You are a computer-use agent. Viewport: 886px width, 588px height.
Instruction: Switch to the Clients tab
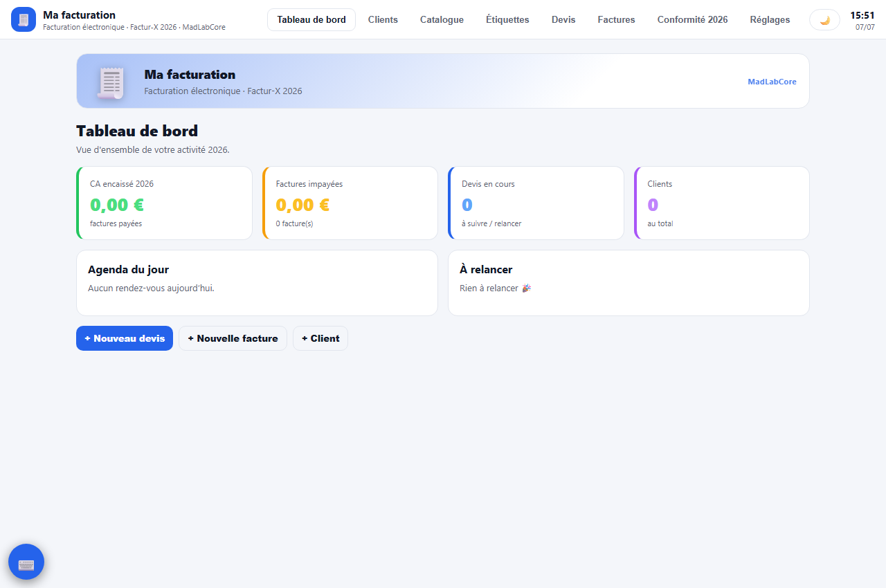point(383,20)
